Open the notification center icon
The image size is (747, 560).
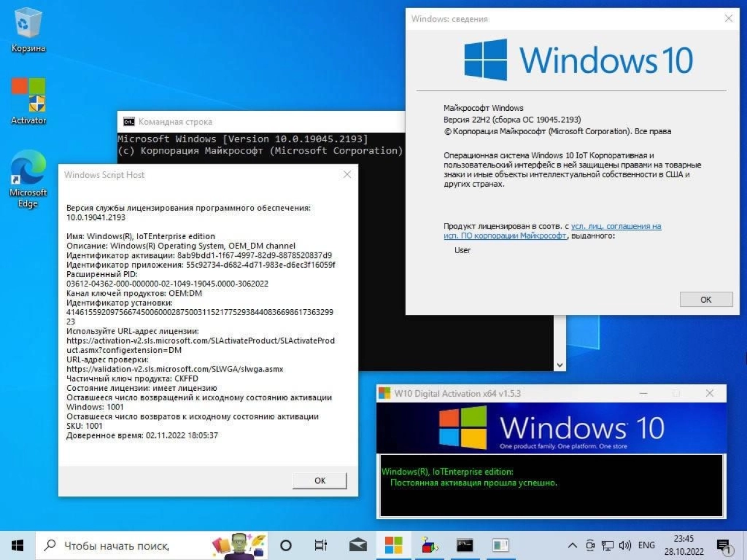(725, 547)
